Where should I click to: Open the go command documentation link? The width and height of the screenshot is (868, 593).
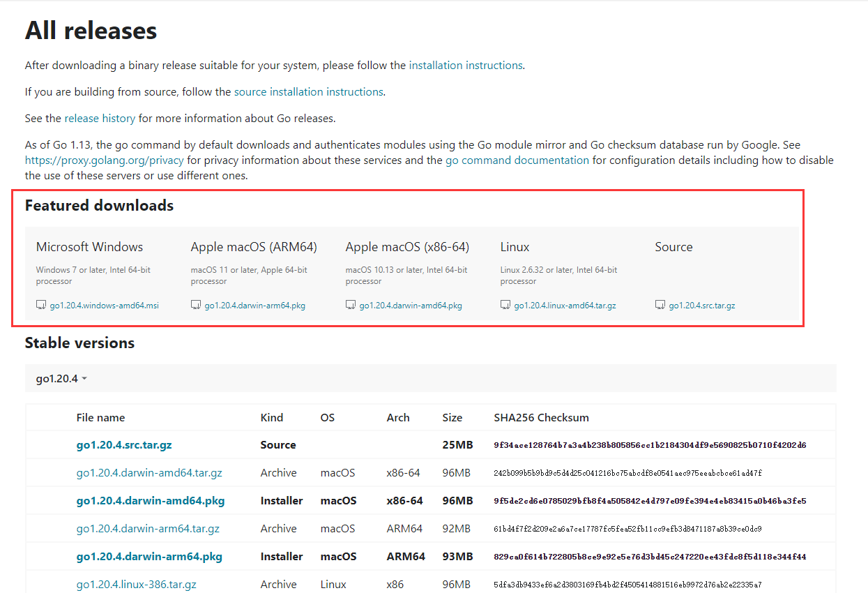click(517, 160)
